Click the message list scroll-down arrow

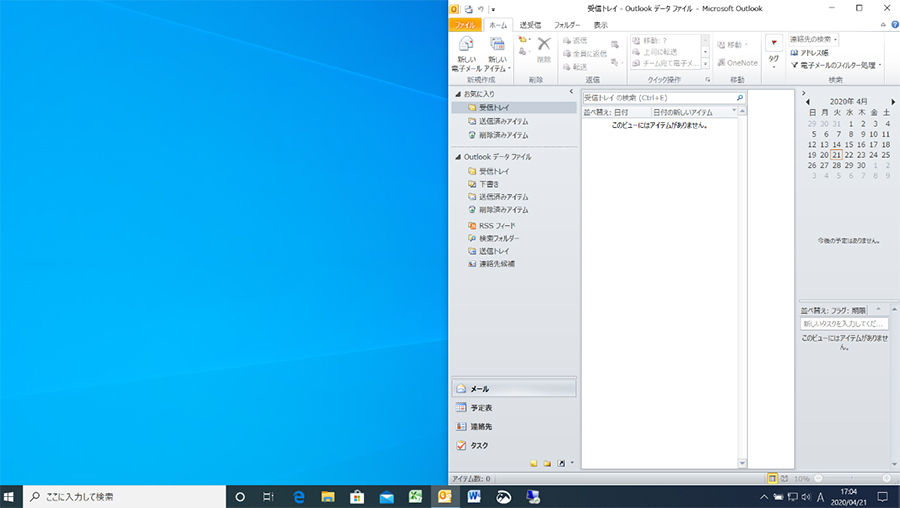coord(742,463)
